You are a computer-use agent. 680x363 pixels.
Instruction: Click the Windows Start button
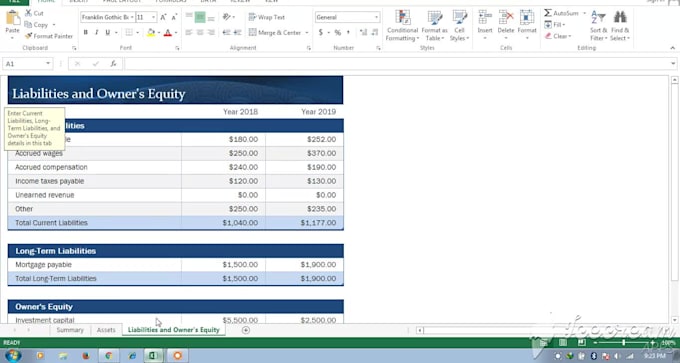[x=12, y=356]
